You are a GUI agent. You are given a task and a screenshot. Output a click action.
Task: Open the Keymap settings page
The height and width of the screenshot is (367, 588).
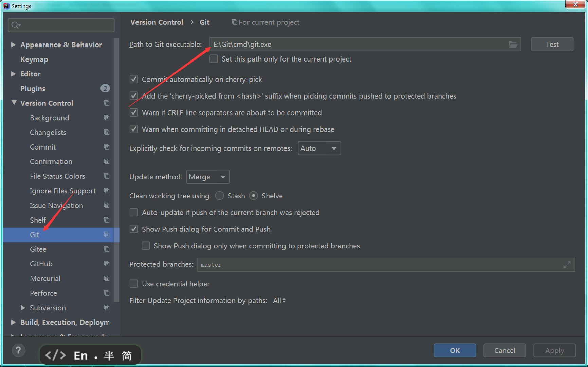[x=34, y=59]
